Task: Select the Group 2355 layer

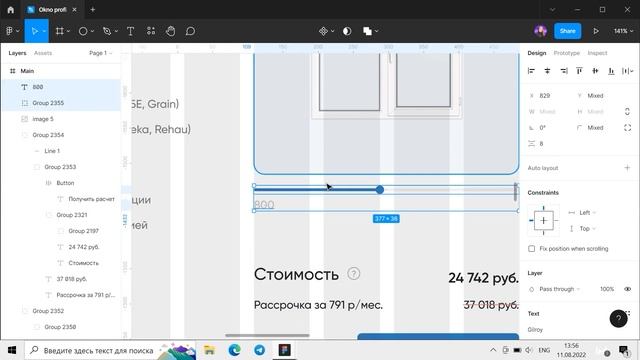Action: tap(61, 103)
